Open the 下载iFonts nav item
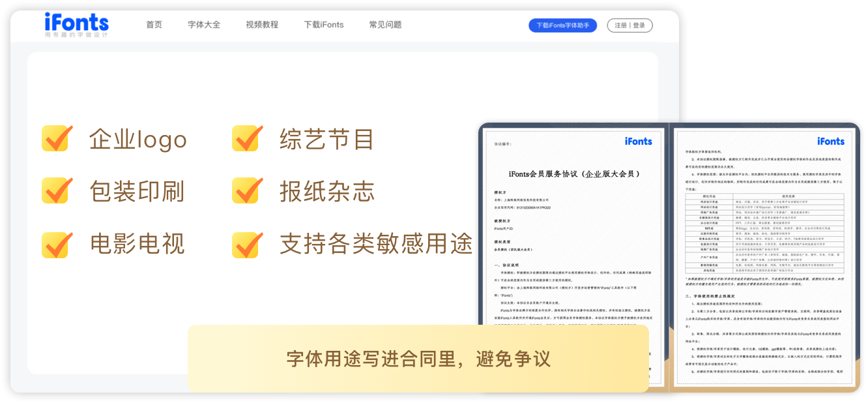 pos(324,25)
